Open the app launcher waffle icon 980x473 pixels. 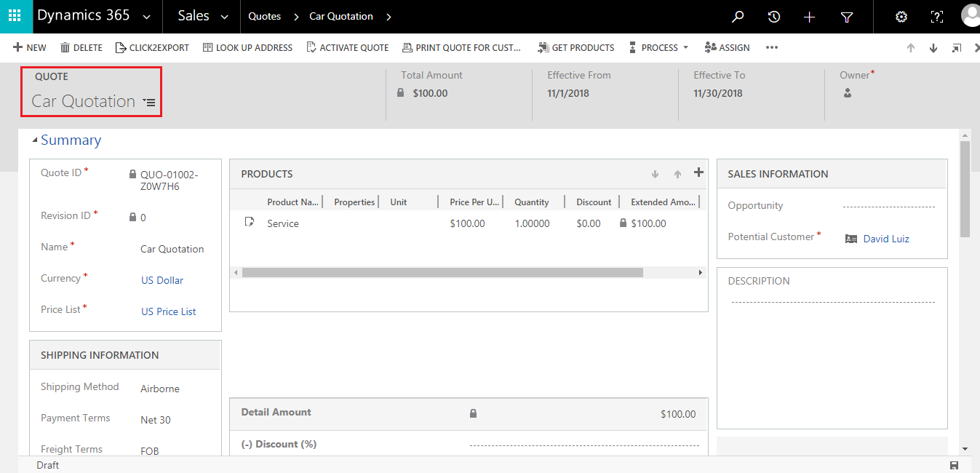pyautogui.click(x=15, y=16)
